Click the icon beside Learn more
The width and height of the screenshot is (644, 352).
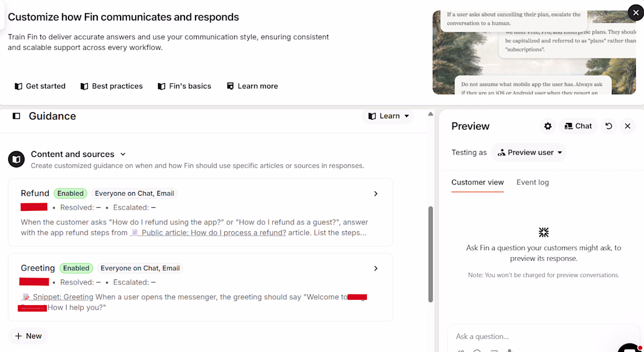click(231, 86)
